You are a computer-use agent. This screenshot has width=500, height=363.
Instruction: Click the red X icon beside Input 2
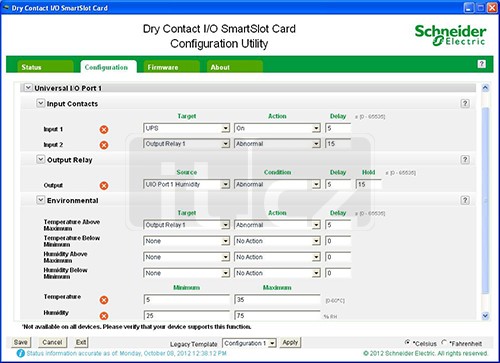click(x=104, y=145)
